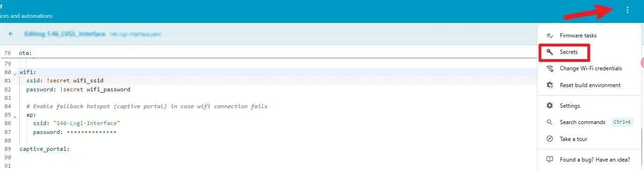644x170 pixels.
Task: Click the magnifier icon beside Search commands
Action: (x=550, y=122)
